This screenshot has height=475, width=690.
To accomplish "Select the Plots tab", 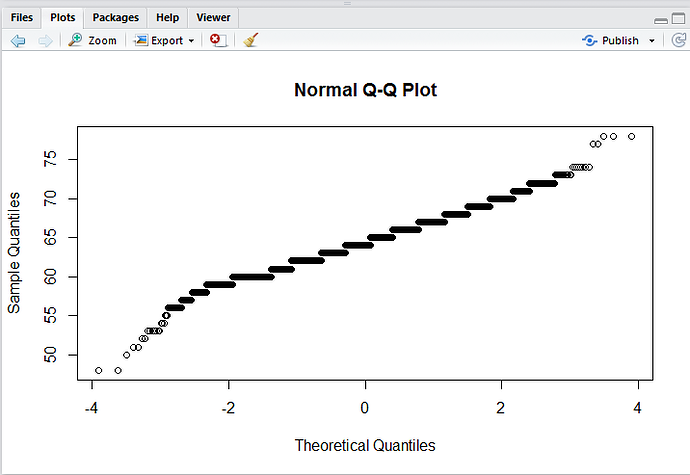I will 64,17.
